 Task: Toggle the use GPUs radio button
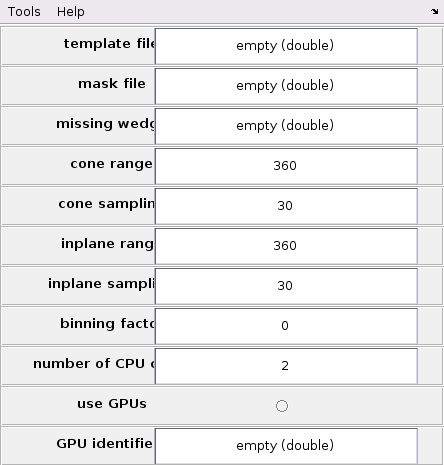pos(282,406)
